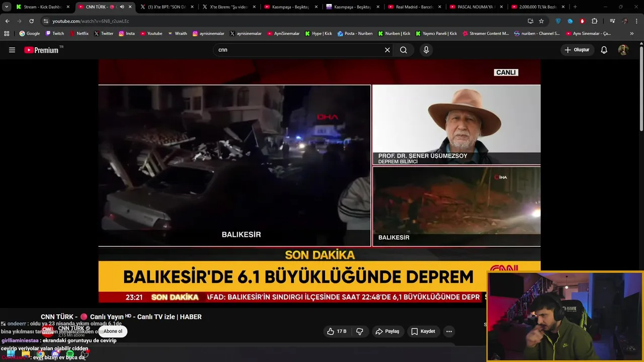Subscribe with the Abone ol button

(113, 331)
